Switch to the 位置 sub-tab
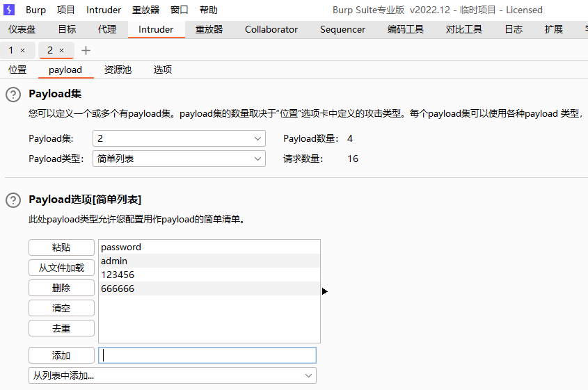Screen dimensions: 588x390 pyautogui.click(x=17, y=70)
